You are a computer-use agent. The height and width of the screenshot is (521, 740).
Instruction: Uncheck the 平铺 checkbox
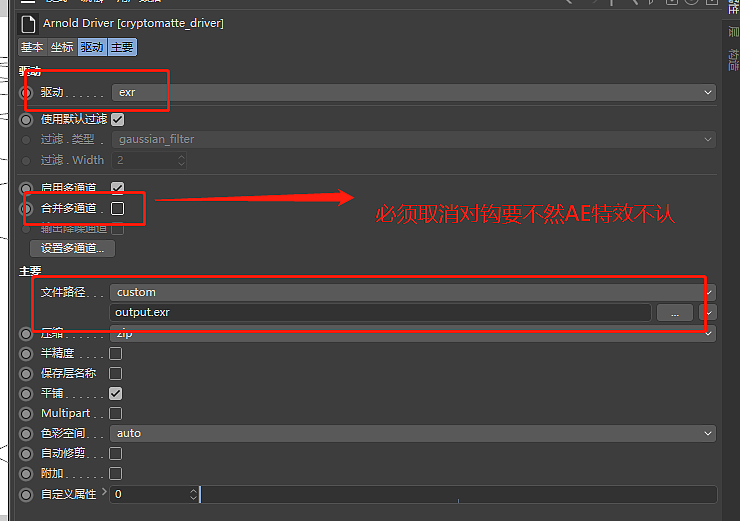pyautogui.click(x=116, y=394)
